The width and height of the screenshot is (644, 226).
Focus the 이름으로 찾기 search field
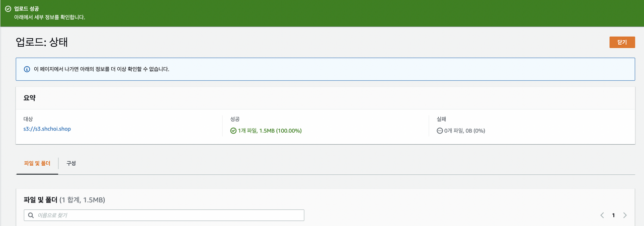(x=164, y=215)
